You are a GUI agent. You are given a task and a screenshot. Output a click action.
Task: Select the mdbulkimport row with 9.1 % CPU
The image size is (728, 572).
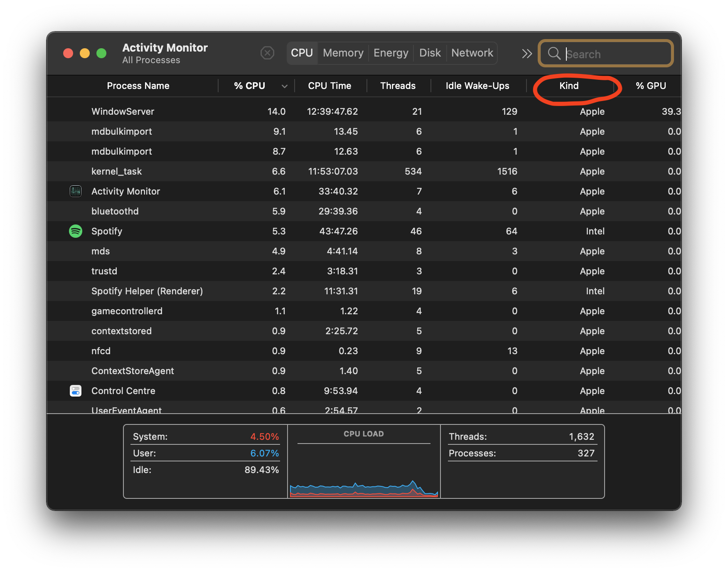pyautogui.click(x=364, y=131)
